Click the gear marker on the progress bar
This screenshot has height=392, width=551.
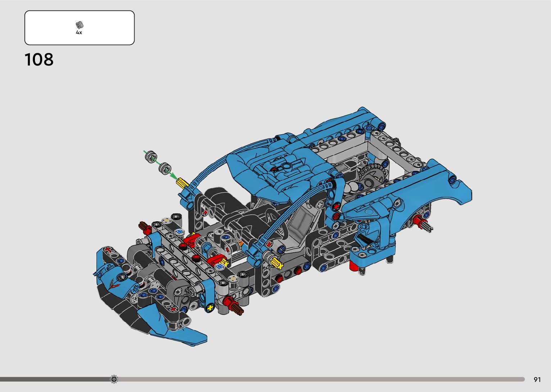tap(114, 379)
